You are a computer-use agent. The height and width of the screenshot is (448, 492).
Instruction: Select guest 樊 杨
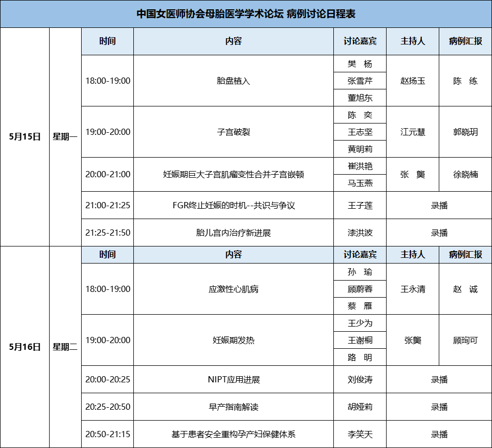pyautogui.click(x=360, y=64)
